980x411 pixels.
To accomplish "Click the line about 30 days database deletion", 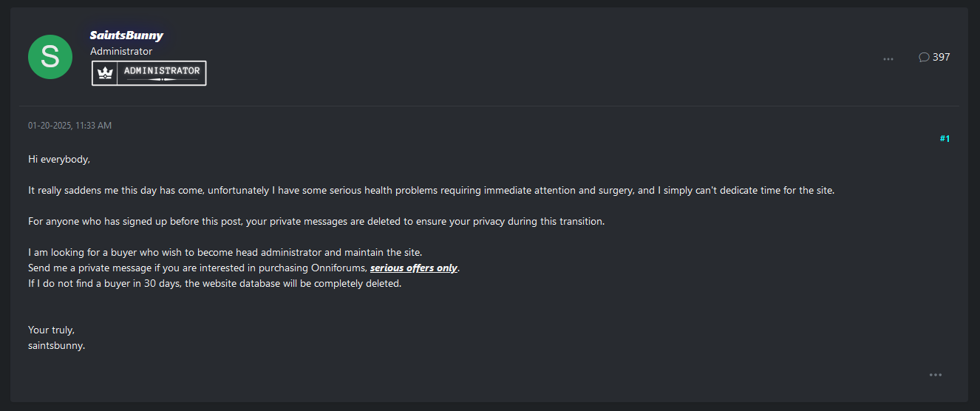I will point(214,283).
